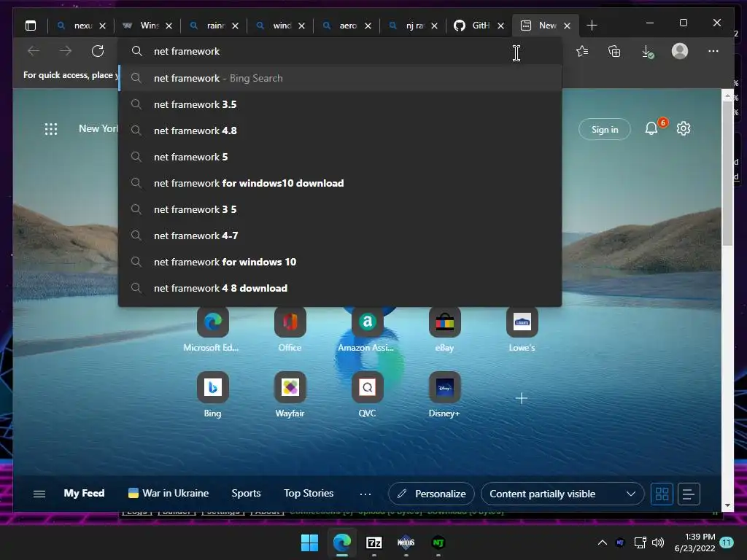Open the Nexus app from the taskbar
Screen dimensions: 747x560
pyautogui.click(x=406, y=542)
